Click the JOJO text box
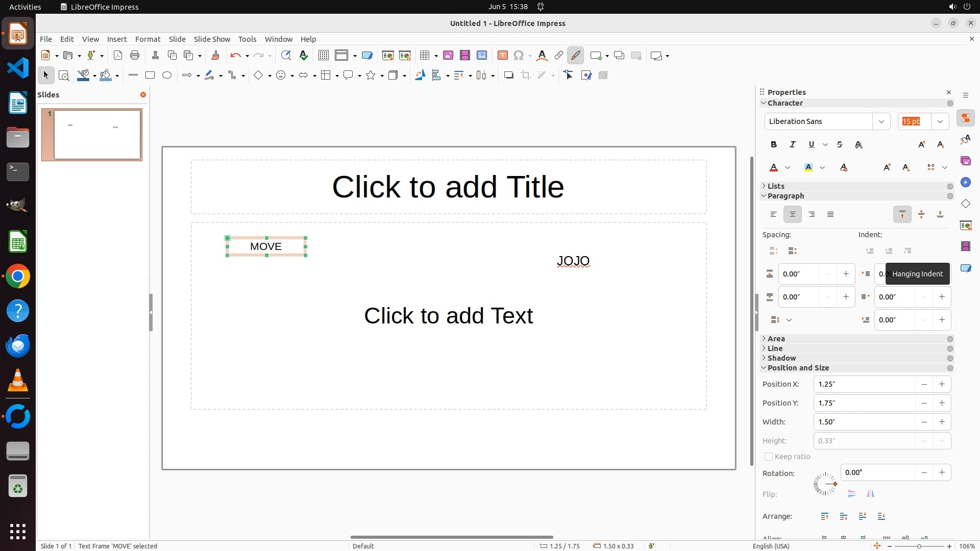The image size is (980, 551). click(573, 261)
